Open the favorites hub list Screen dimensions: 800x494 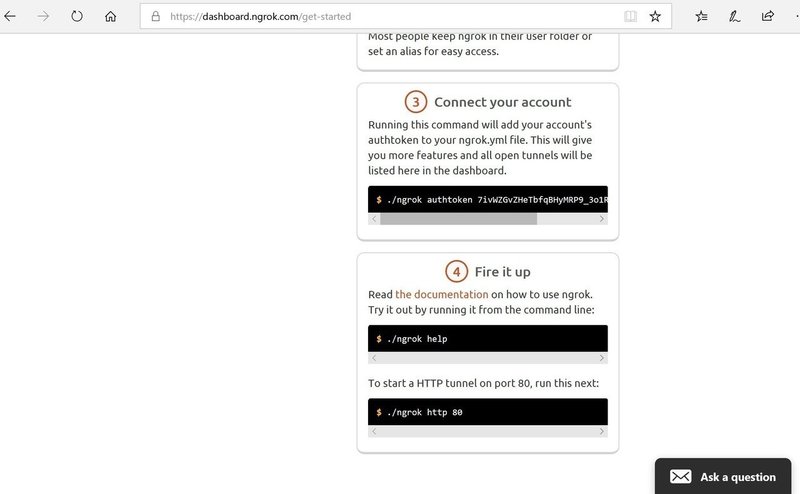pyautogui.click(x=702, y=16)
